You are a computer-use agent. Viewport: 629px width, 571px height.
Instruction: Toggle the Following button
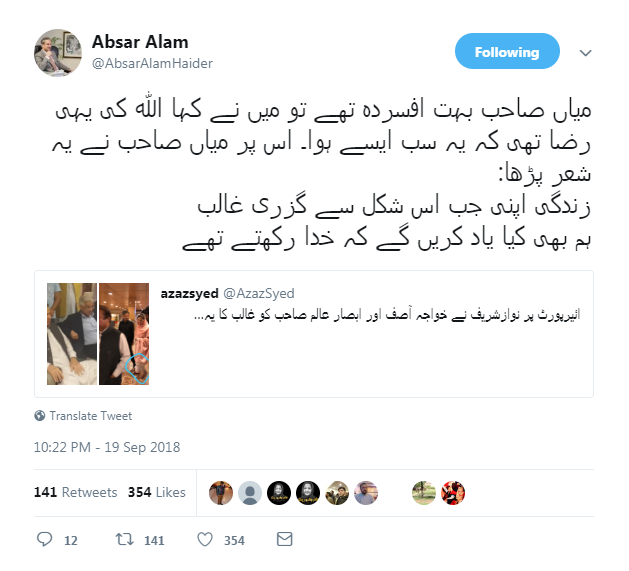click(x=507, y=51)
